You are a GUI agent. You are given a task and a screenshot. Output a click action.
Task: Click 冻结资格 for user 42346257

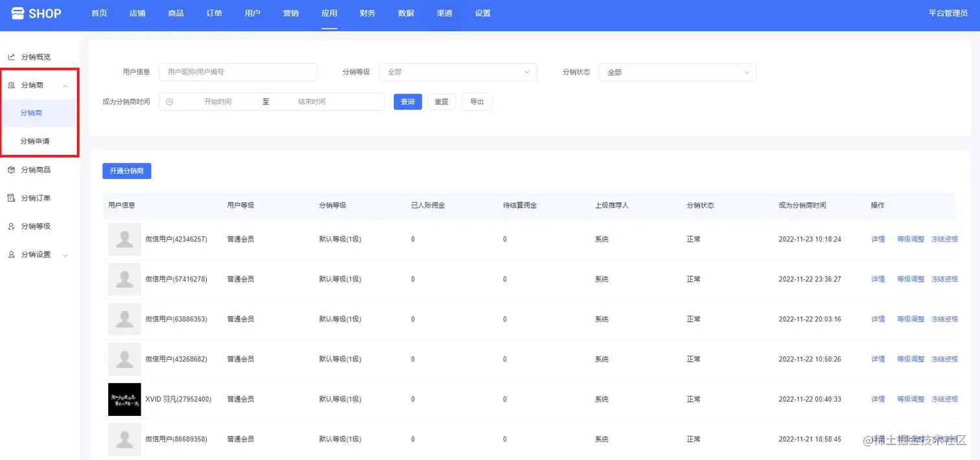944,239
